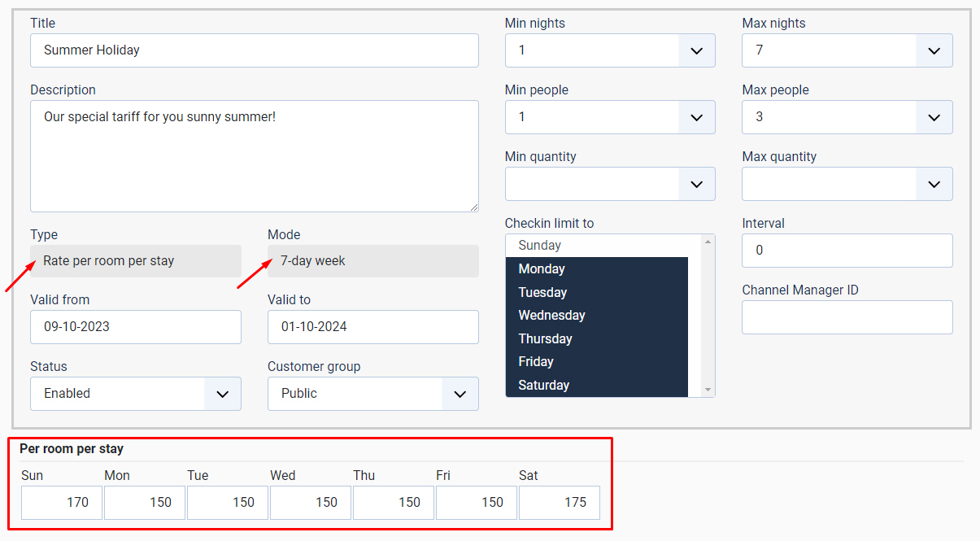
Task: Click the Interval input showing 0
Action: click(847, 251)
